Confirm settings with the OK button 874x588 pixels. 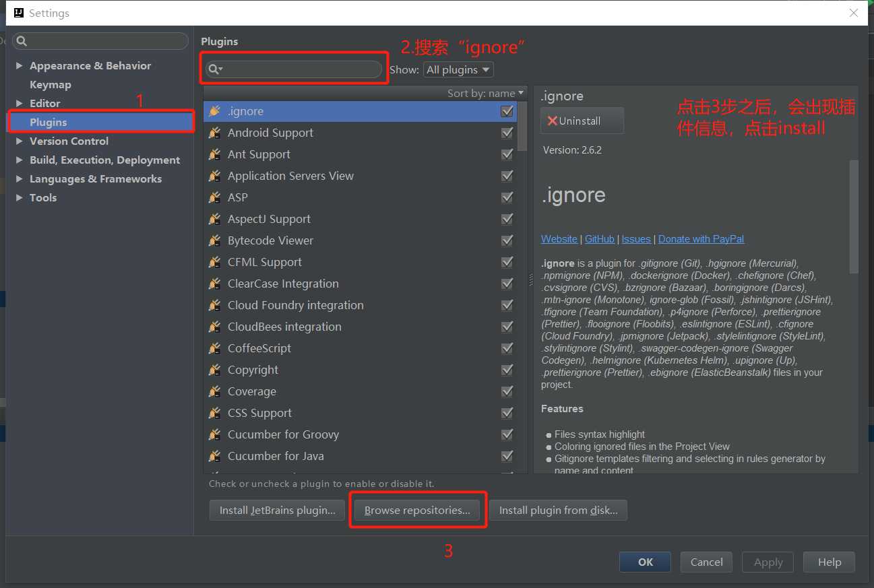tap(646, 562)
